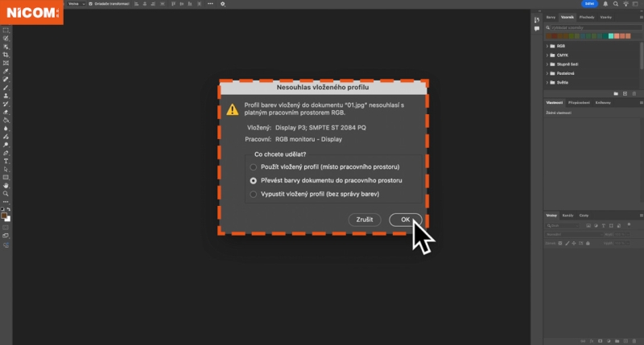Expand the CMYK swatch folder
This screenshot has height=345, width=644.
(547, 55)
